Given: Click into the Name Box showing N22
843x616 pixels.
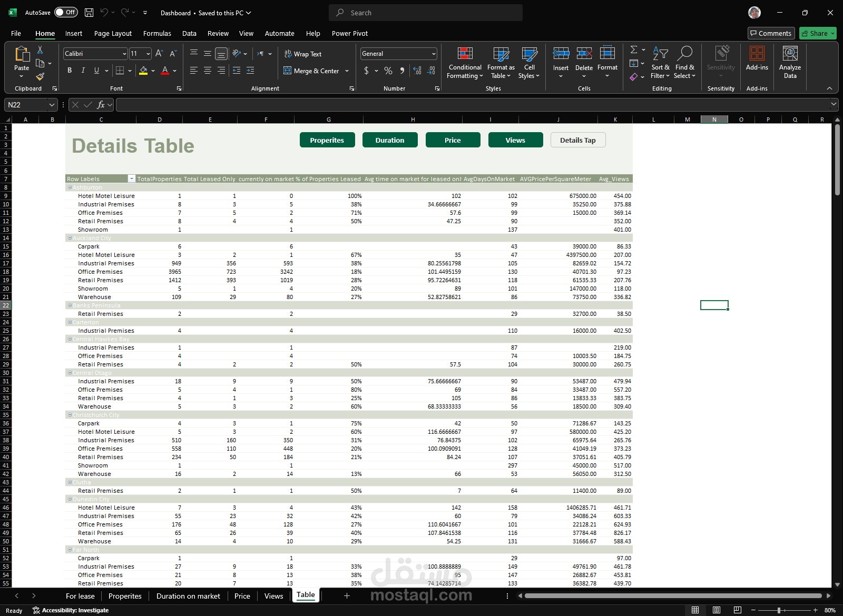Looking at the screenshot, I should click(x=25, y=105).
